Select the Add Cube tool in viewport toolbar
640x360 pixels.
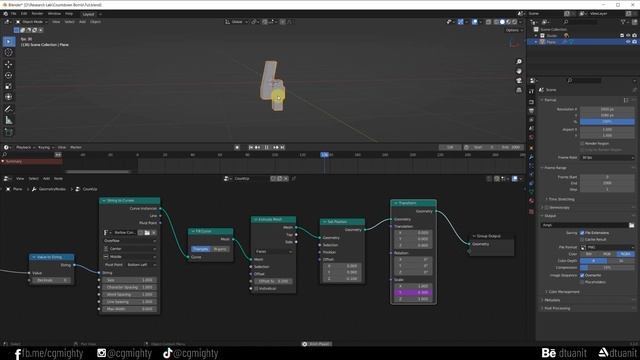(9, 132)
